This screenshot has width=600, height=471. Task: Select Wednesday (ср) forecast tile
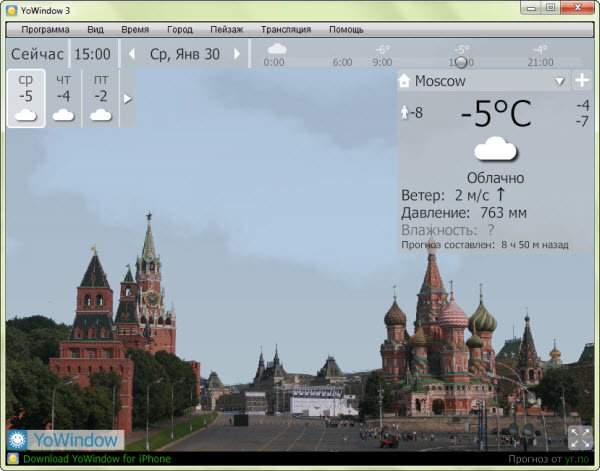click(26, 99)
